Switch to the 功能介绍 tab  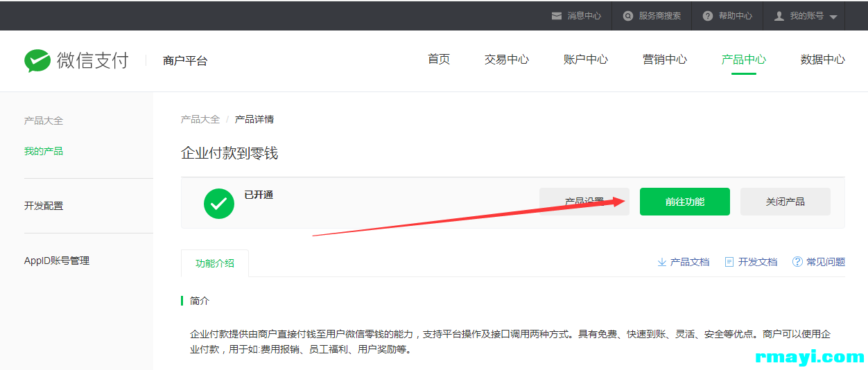point(215,263)
